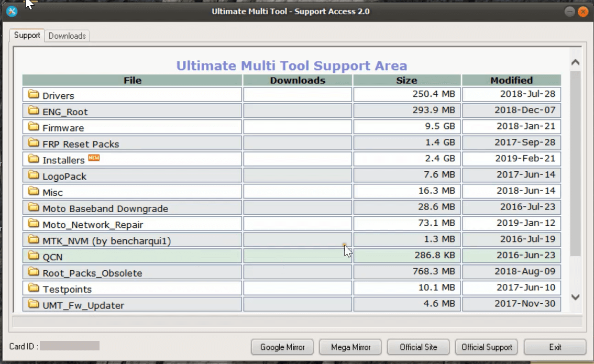594x364 pixels.
Task: Switch to the Downloads tab
Action: coord(67,36)
